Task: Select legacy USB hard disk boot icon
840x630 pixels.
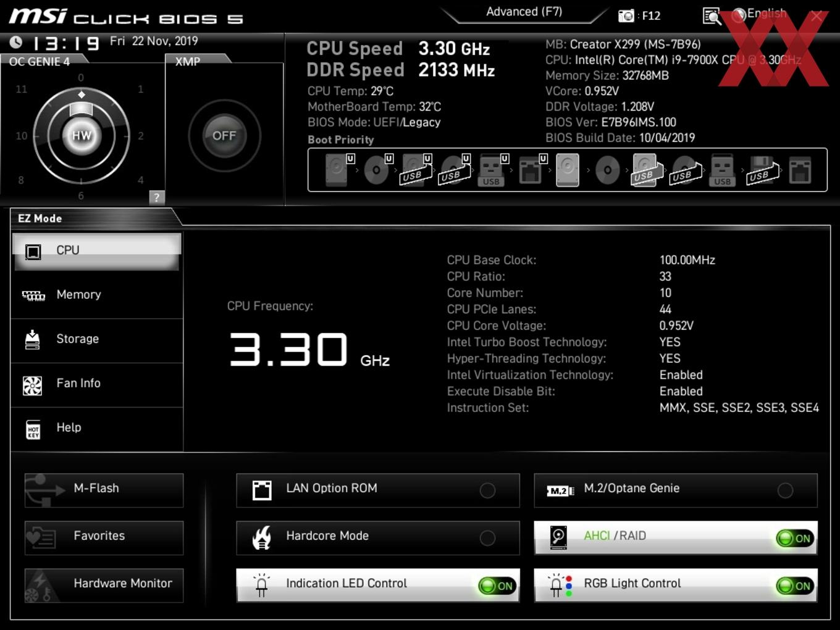Action: [x=646, y=170]
